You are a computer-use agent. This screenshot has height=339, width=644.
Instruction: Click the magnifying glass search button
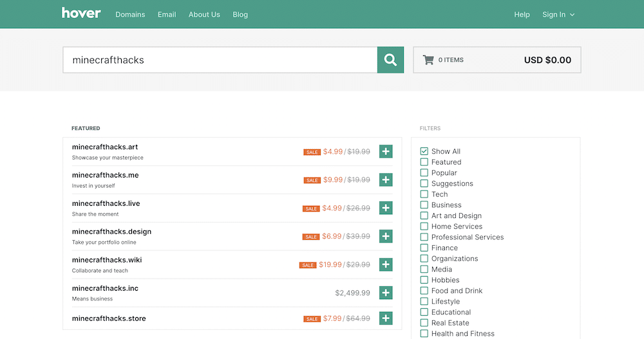point(390,60)
